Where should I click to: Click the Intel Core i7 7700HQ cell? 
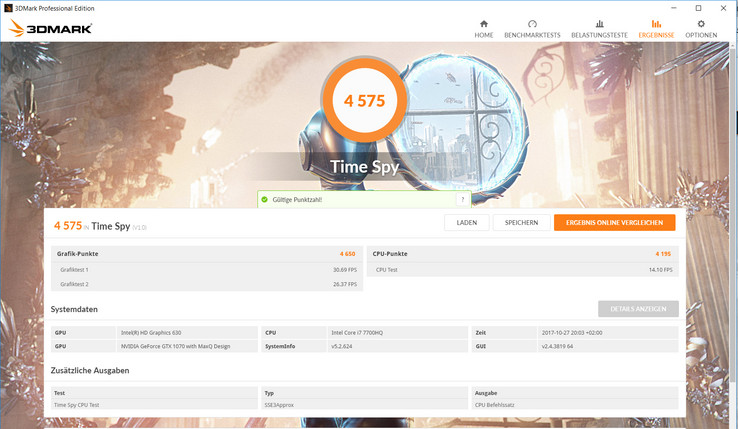(x=397, y=332)
